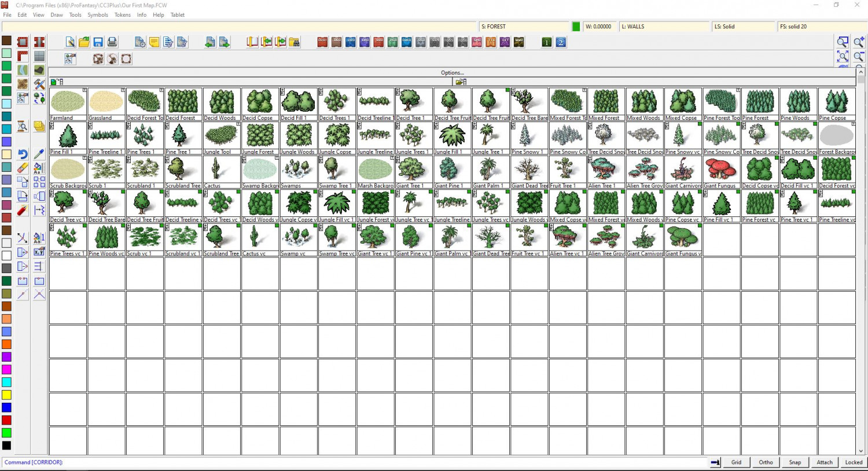The height and width of the screenshot is (471, 868).
Task: Click the Save floppy disk icon
Action: (98, 42)
